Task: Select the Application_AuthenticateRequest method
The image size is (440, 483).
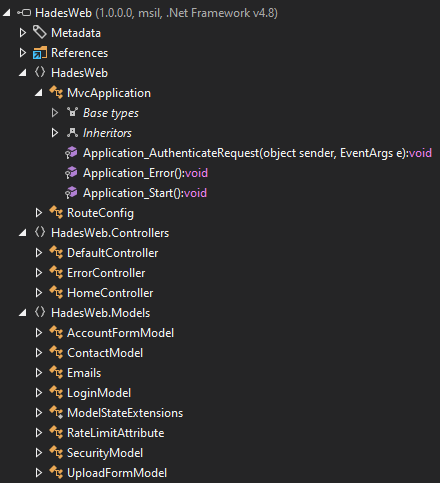Action: [257, 153]
